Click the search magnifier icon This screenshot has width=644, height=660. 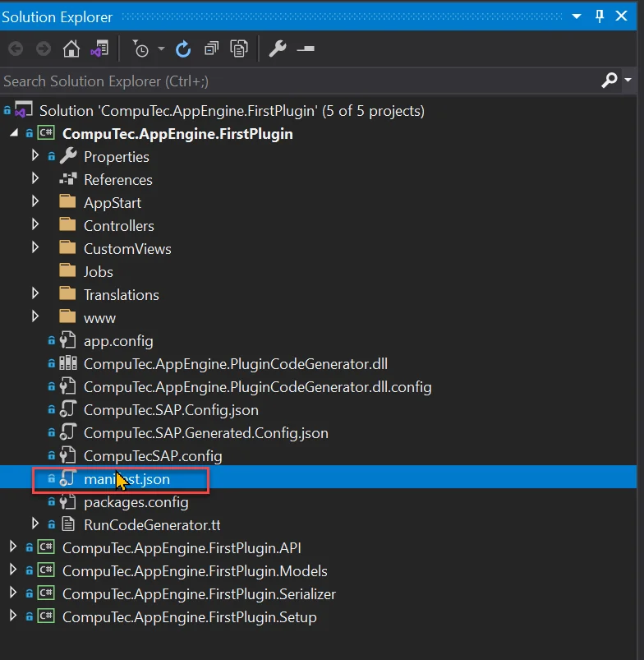(609, 81)
